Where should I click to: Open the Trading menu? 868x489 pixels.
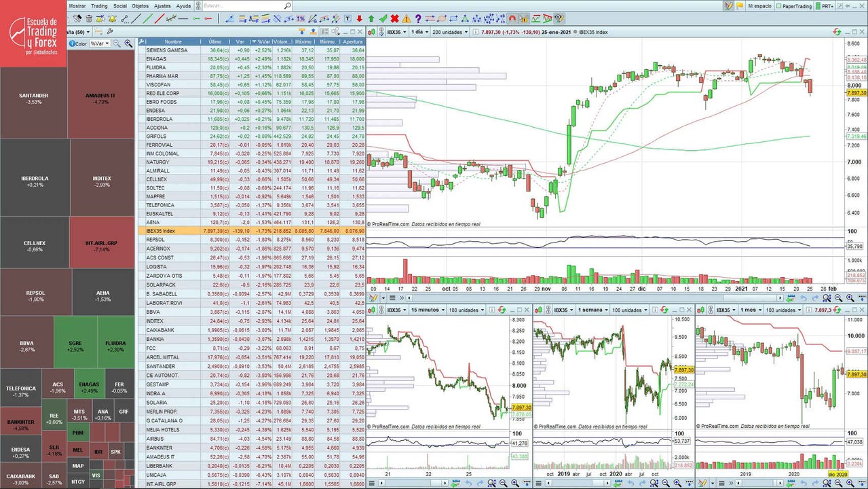coord(99,5)
